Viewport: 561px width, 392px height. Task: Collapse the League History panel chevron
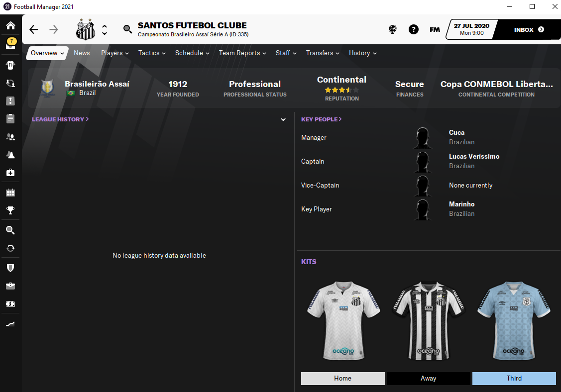(x=283, y=119)
